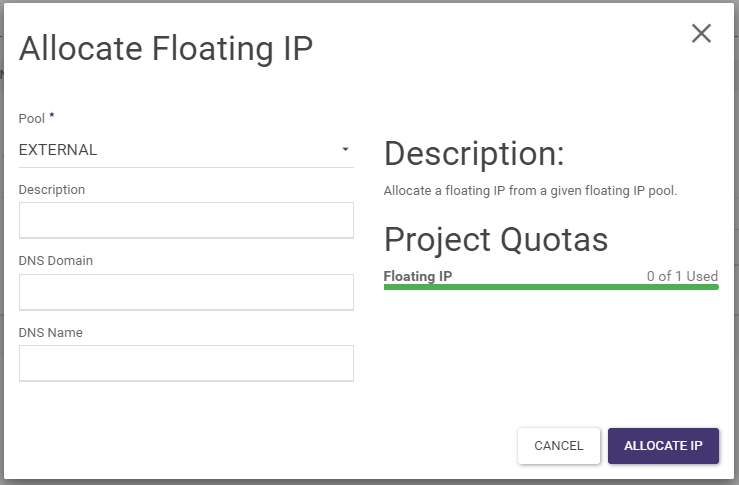Viewport: 739px width, 485px height.
Task: Select the DNS Name input box
Action: (x=186, y=363)
